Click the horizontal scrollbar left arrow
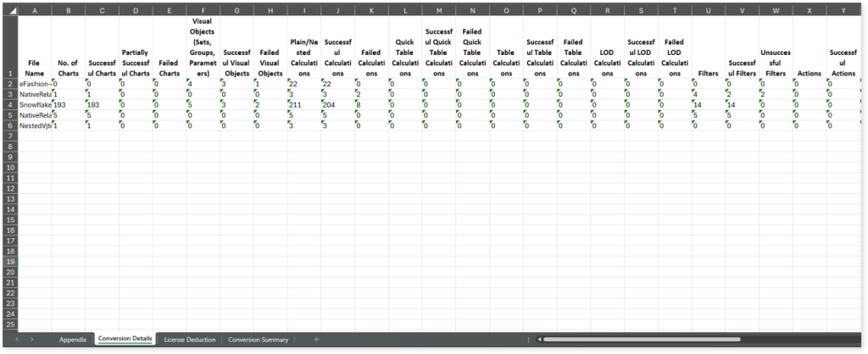The height and width of the screenshot is (354, 868). point(538,340)
